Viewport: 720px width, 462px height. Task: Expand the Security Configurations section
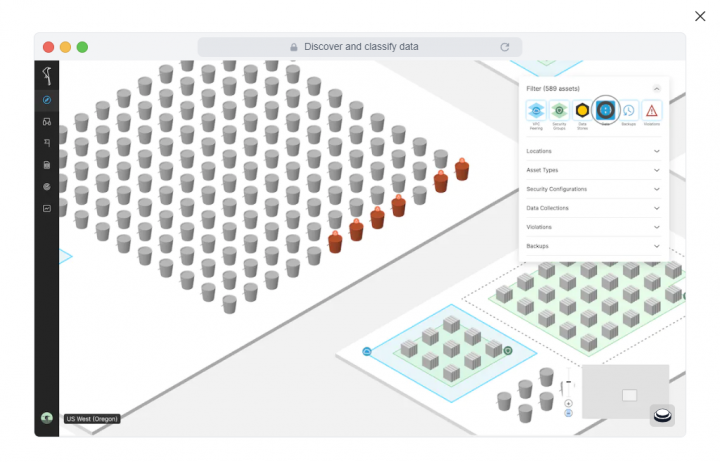click(x=593, y=189)
